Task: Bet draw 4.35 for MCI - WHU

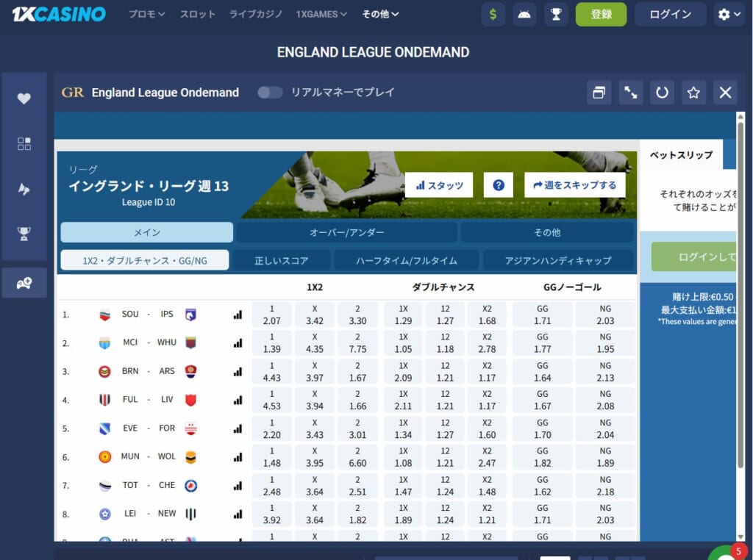Action: point(315,343)
